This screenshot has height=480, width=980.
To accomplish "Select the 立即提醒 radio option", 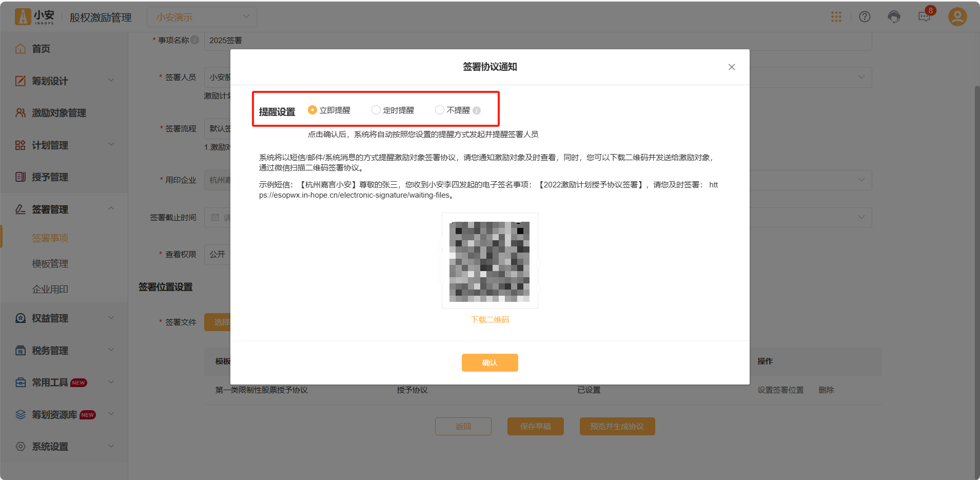I will 312,110.
